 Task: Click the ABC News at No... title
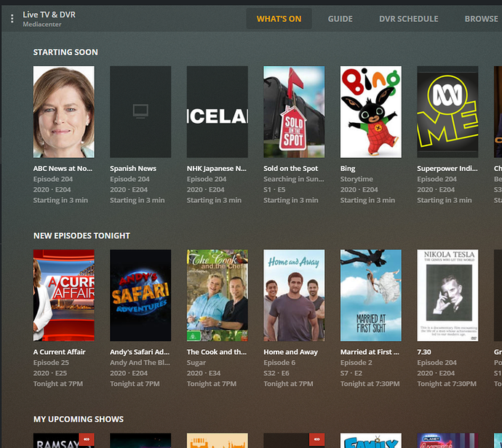(63, 168)
